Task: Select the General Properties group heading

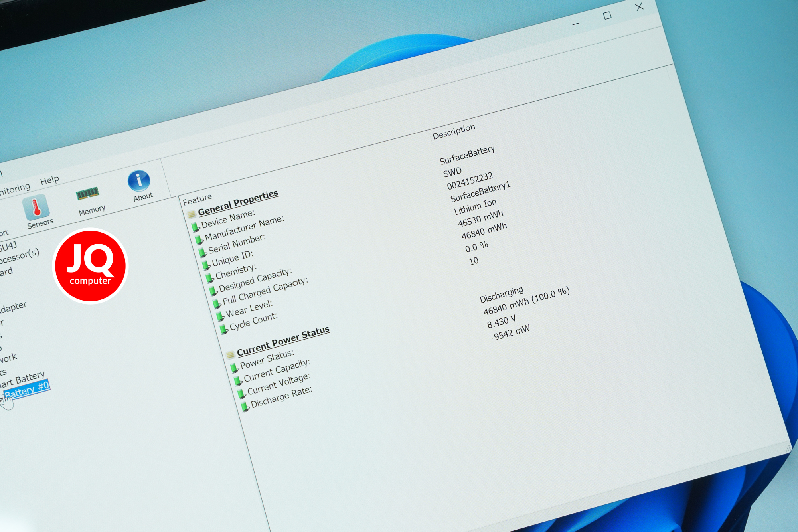Action: point(238,202)
